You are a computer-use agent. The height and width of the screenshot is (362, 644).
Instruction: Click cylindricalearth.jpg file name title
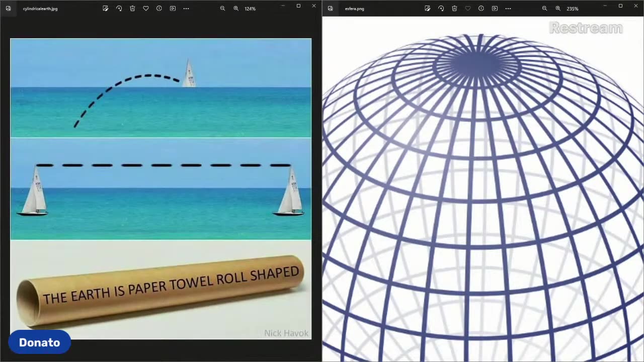click(x=40, y=9)
